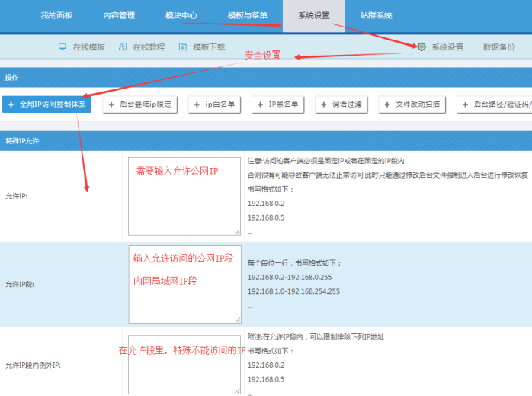Click into the 允许IP text area
Screen dimensions: 532x396
click(184, 196)
